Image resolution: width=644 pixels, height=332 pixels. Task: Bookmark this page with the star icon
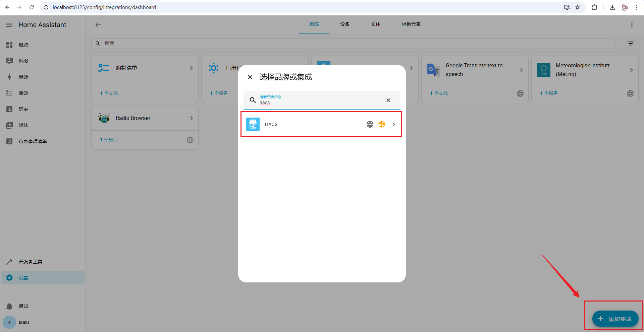pos(578,7)
